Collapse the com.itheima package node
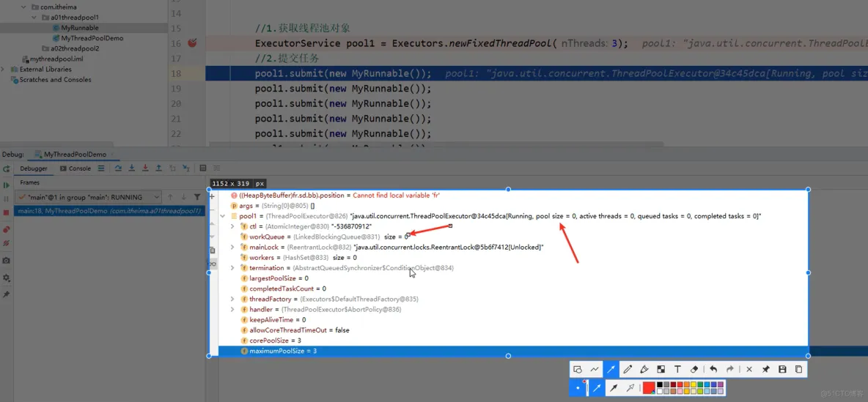The width and height of the screenshot is (868, 402). 23,7
